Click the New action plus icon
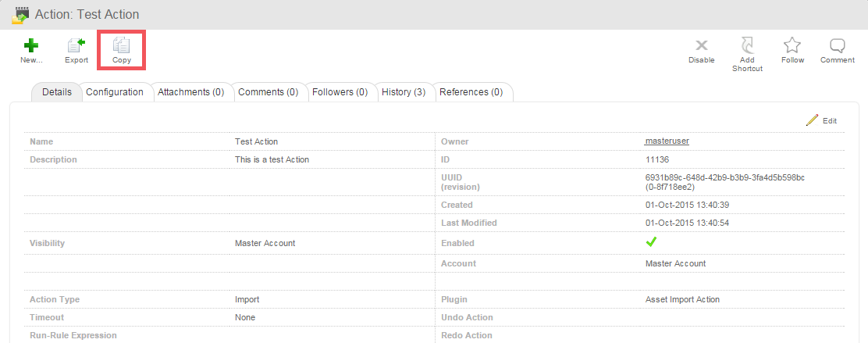 31,47
